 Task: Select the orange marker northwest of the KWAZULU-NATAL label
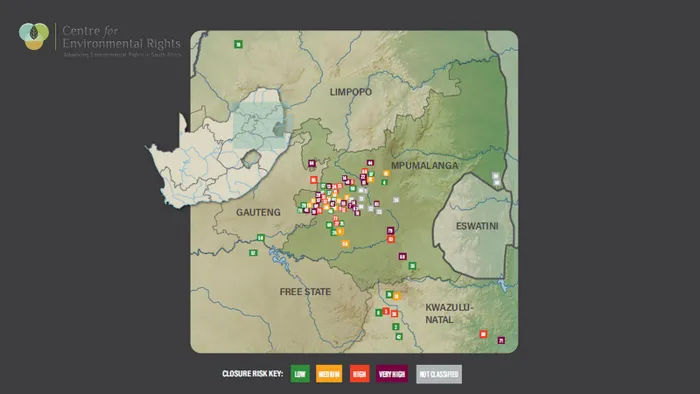(396, 296)
